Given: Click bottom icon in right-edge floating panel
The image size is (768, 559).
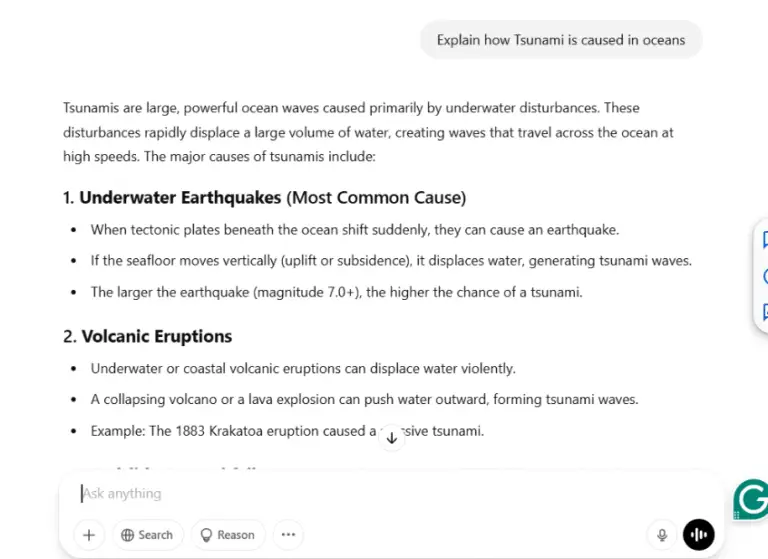Looking at the screenshot, I should tap(764, 311).
